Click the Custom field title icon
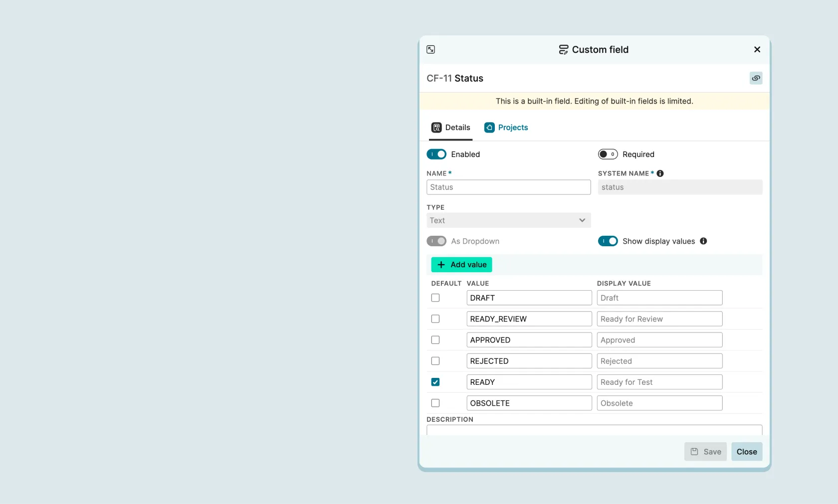Screen dimensions: 838x504 pyautogui.click(x=563, y=49)
